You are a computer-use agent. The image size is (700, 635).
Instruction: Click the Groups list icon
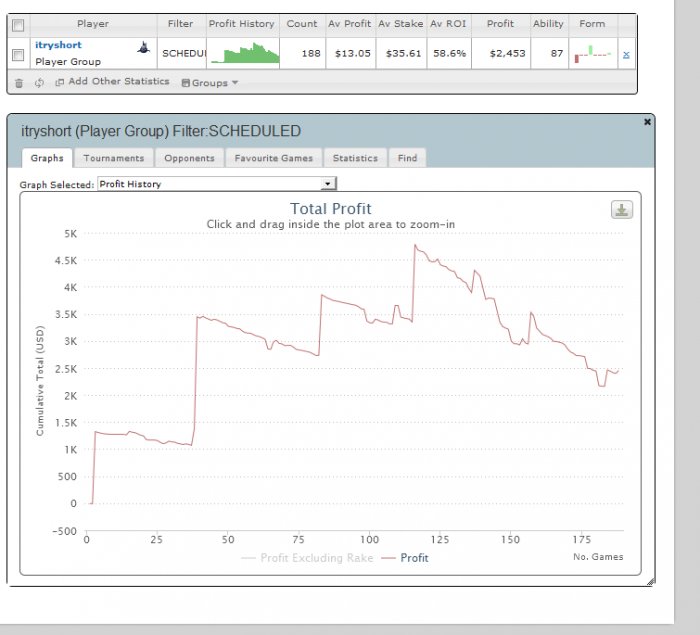[x=186, y=83]
